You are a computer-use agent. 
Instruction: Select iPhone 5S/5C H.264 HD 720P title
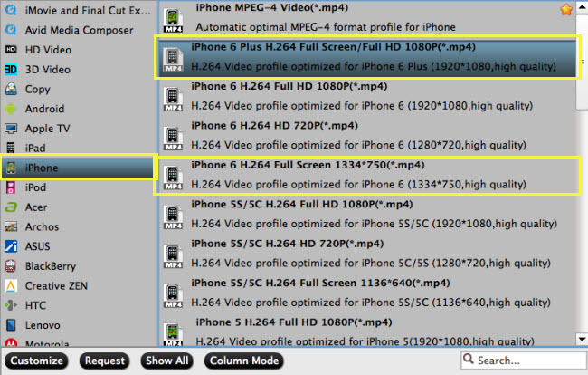pyautogui.click(x=288, y=244)
